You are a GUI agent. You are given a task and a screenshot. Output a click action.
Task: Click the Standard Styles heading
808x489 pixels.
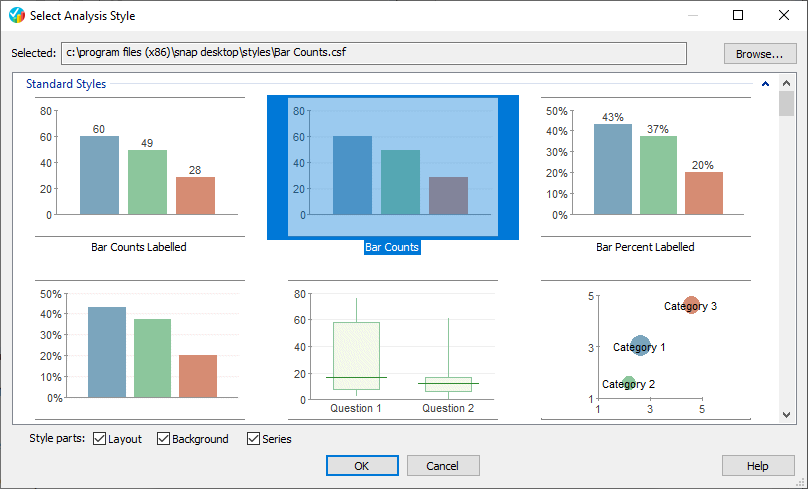click(66, 84)
